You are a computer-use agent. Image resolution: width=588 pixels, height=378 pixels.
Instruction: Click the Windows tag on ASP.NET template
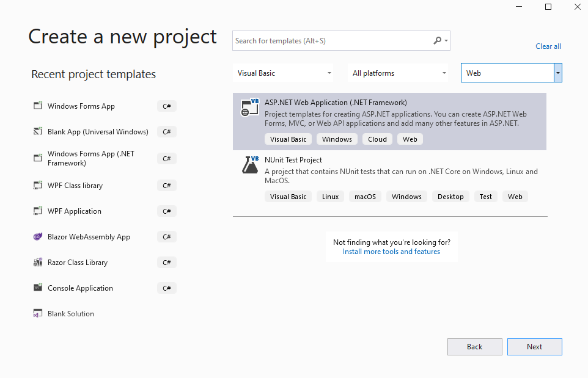point(337,139)
